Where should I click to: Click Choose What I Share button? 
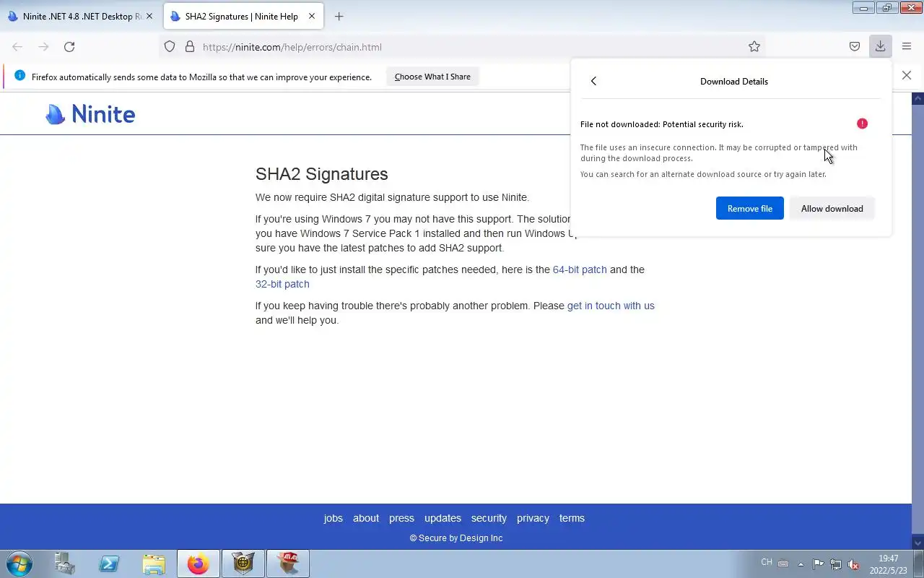tap(432, 77)
